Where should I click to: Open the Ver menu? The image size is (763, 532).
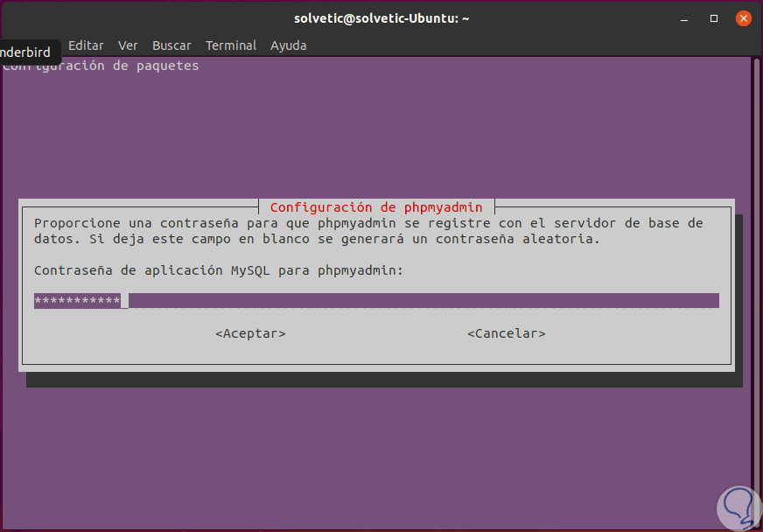128,45
